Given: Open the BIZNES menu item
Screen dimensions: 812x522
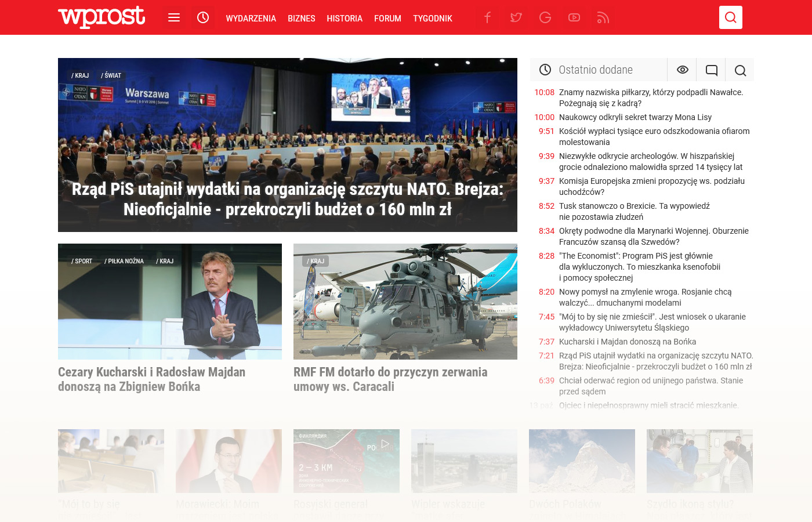Looking at the screenshot, I should pyautogui.click(x=302, y=19).
